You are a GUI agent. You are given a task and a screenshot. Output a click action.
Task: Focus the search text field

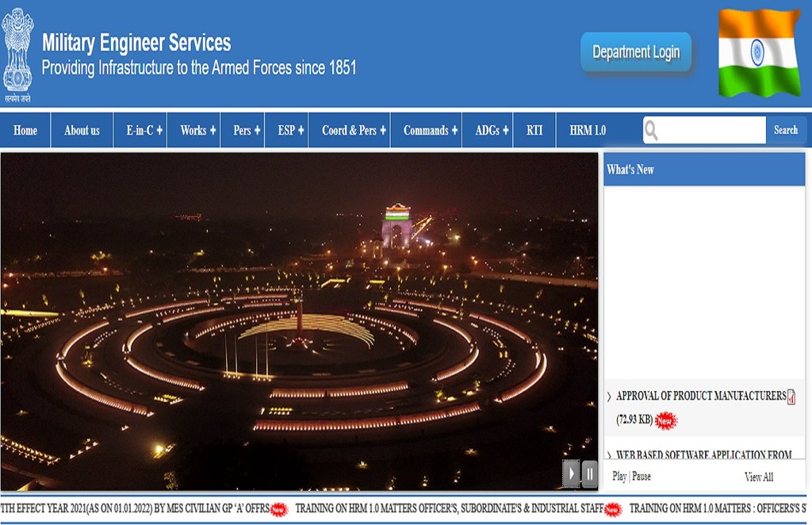(x=704, y=130)
